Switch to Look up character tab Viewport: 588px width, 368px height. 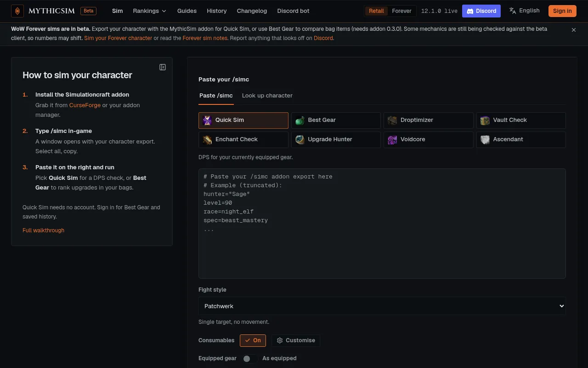267,96
